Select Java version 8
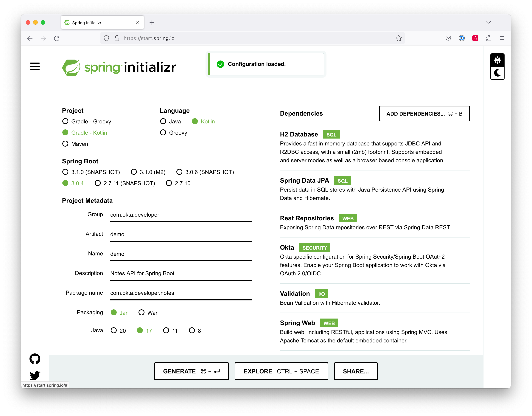The height and width of the screenshot is (416, 532). coord(195,330)
